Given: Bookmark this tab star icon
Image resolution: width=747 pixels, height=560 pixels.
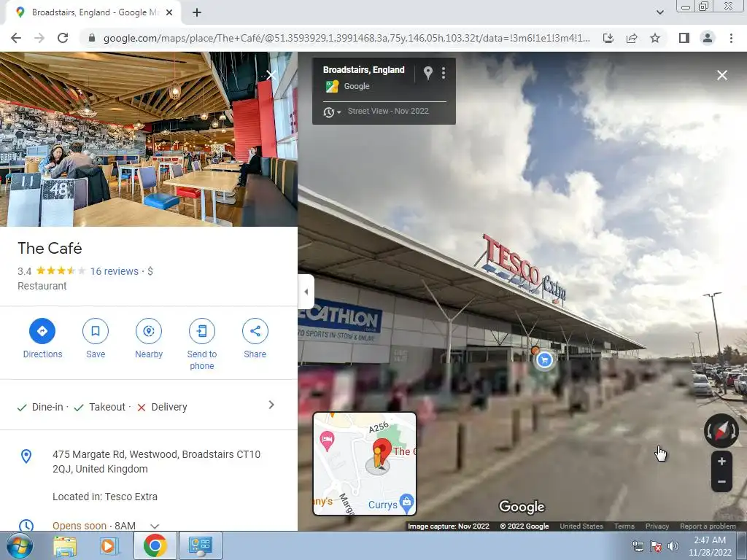Looking at the screenshot, I should coord(655,38).
